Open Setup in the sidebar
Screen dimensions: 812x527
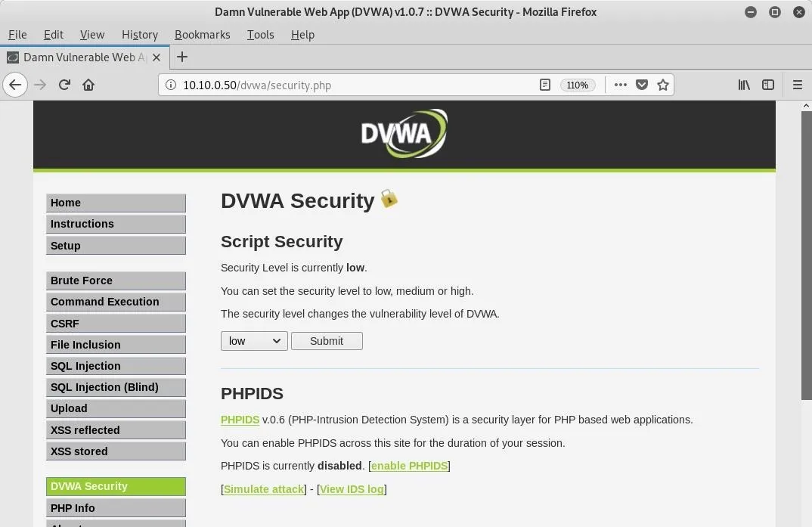click(x=116, y=246)
